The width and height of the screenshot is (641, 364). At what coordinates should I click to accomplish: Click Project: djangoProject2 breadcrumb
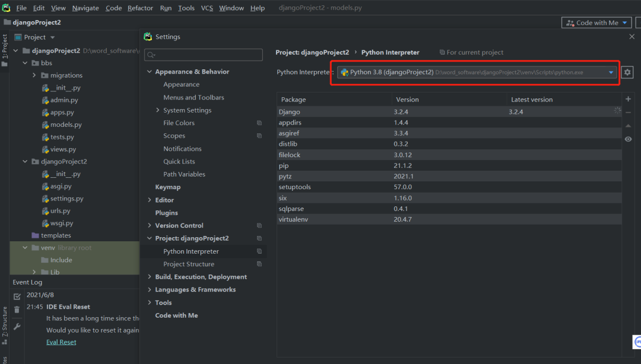point(312,52)
